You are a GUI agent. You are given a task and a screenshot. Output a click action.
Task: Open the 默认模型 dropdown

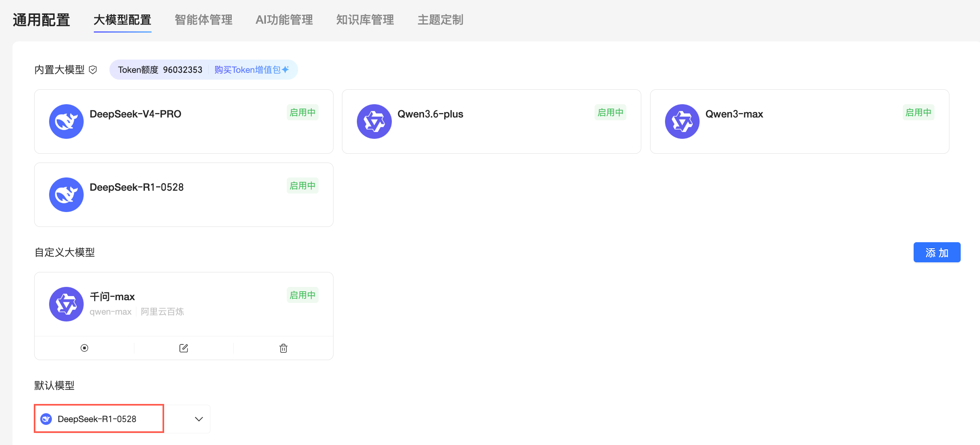pos(122,419)
